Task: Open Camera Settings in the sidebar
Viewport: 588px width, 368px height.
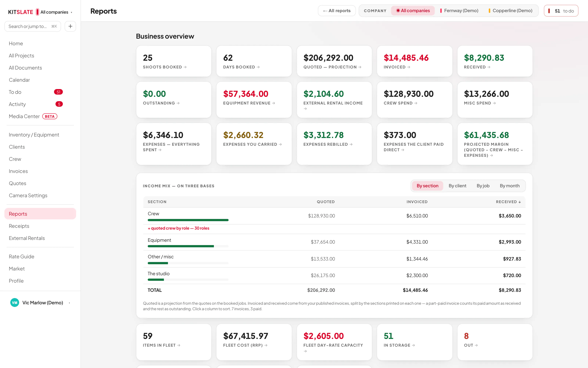Action: (x=28, y=195)
